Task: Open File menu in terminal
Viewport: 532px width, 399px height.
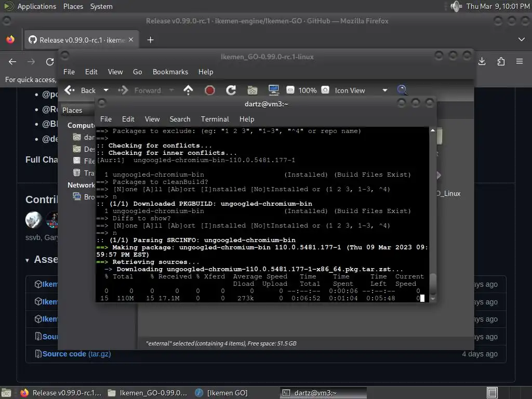Action: coord(106,119)
